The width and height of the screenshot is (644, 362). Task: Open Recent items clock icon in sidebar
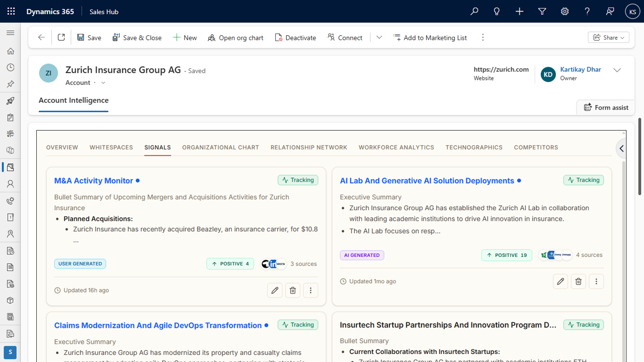coord(10,67)
